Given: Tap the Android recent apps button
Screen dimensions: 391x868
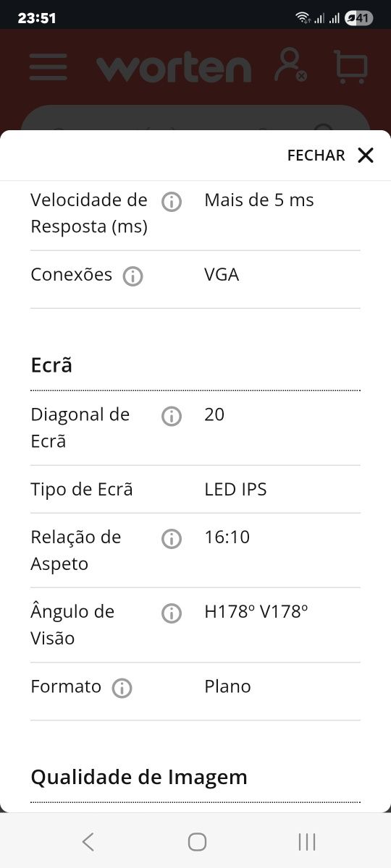Looking at the screenshot, I should [x=307, y=841].
